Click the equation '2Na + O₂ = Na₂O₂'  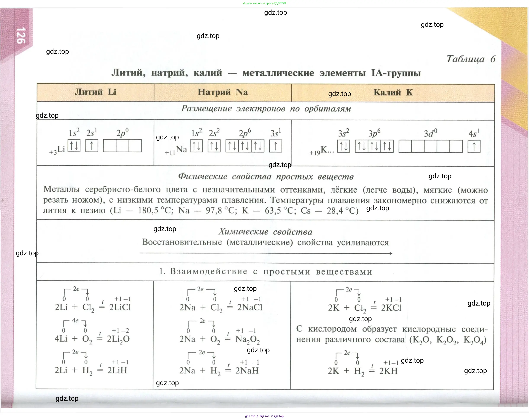click(220, 340)
